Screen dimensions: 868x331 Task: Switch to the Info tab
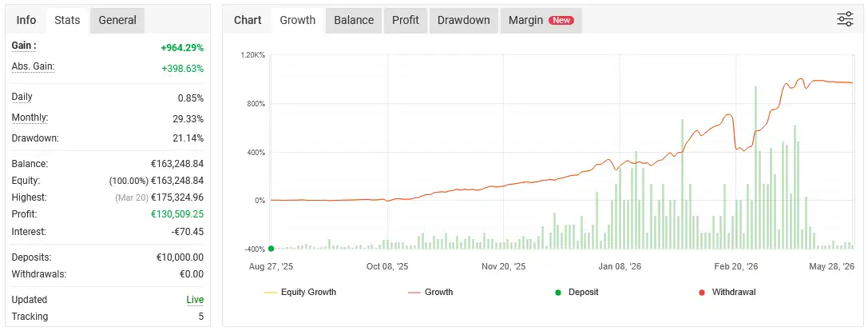(x=26, y=20)
